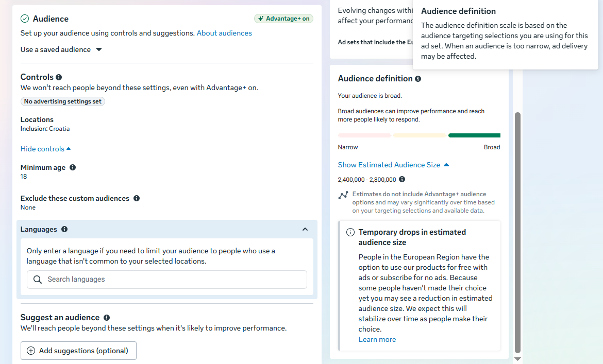The image size is (603, 364).
Task: Collapse the Languages section with chevron
Action: 305,229
